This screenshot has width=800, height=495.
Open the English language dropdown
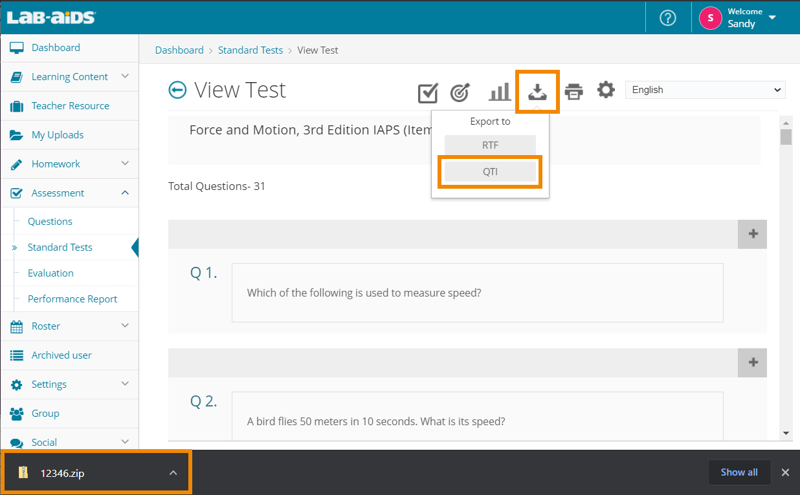coord(705,90)
